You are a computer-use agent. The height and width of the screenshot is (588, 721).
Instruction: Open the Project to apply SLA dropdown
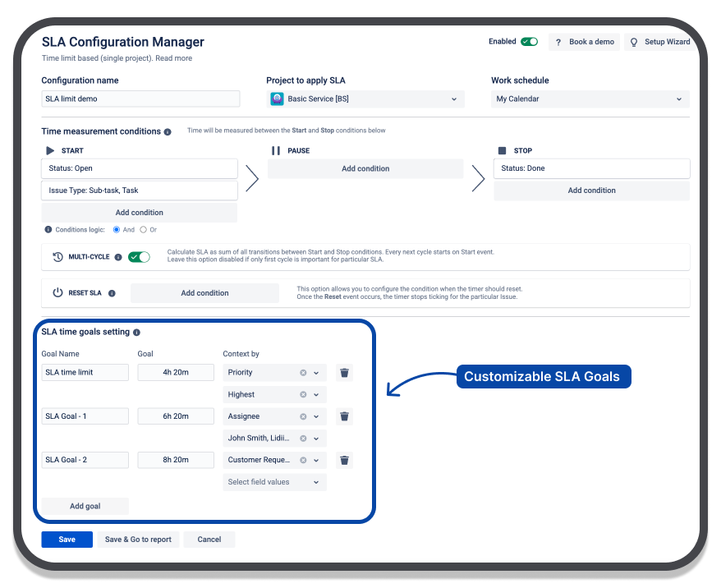point(365,99)
